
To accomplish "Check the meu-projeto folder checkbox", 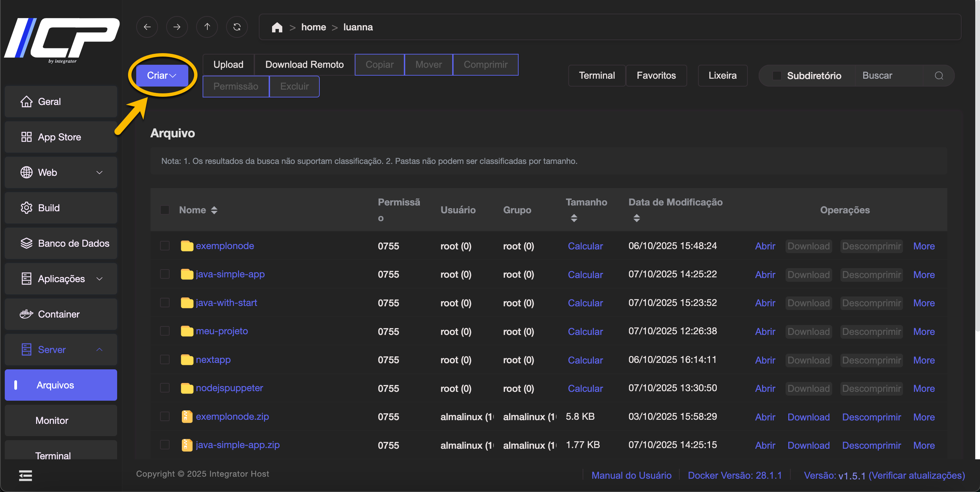I will click(x=165, y=331).
